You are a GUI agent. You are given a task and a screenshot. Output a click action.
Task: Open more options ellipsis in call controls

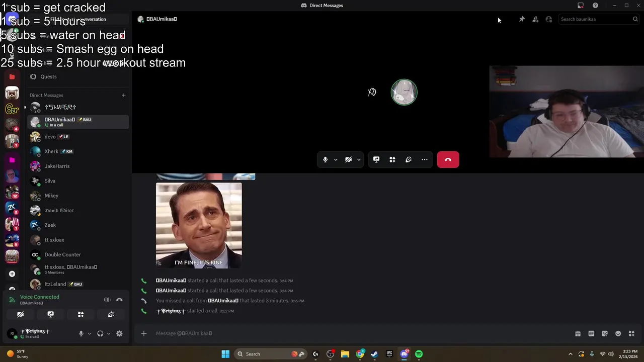point(425,159)
